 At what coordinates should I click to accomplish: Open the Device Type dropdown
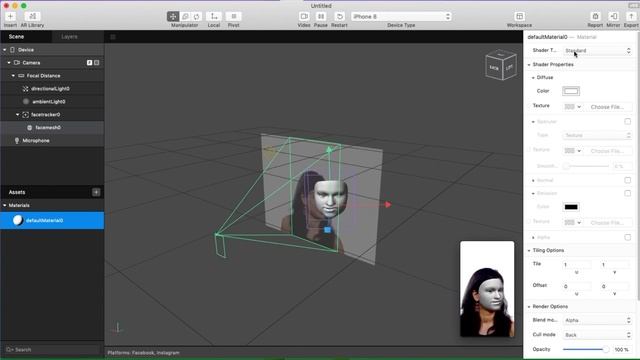coord(401,17)
